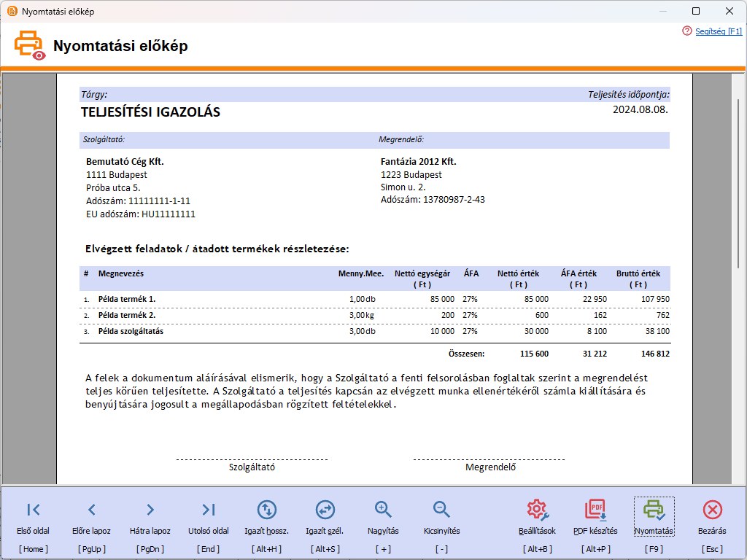Click the orange printer preview logo

point(26,44)
